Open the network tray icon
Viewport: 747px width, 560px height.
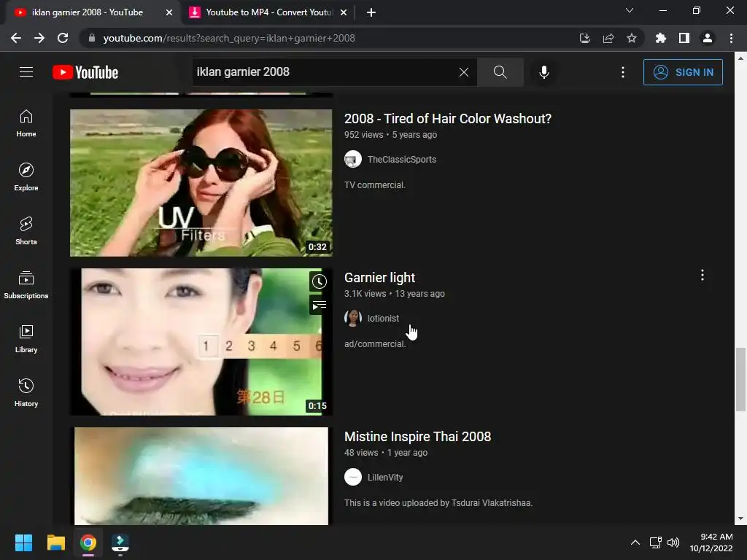[656, 542]
